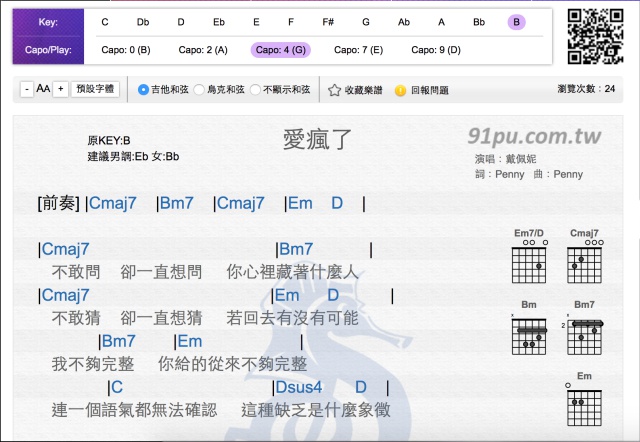Click first Cmaj7 chord in 前奏 line
Image resolution: width=640 pixels, height=442 pixels.
113,203
